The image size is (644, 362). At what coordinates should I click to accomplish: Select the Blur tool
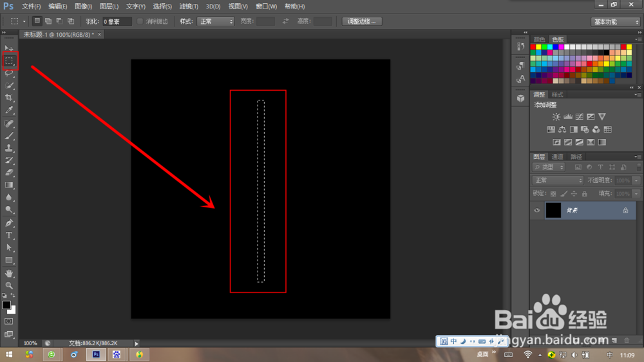pyautogui.click(x=9, y=197)
